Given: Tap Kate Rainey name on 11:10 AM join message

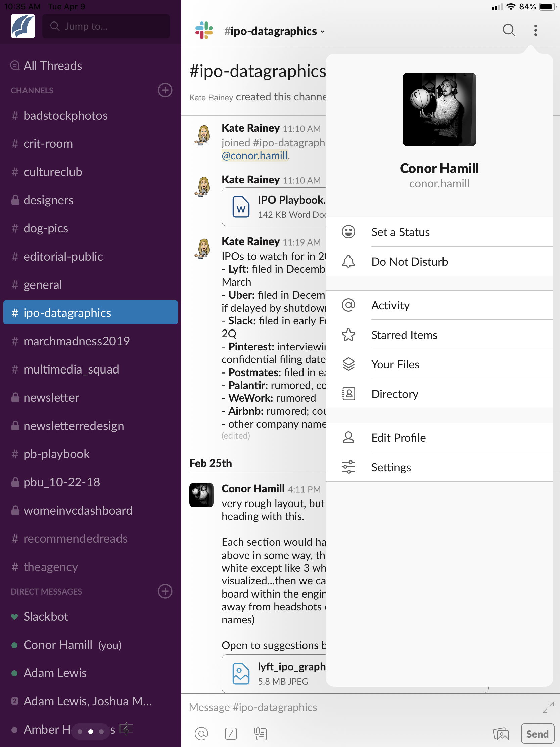Looking at the screenshot, I should [x=250, y=128].
